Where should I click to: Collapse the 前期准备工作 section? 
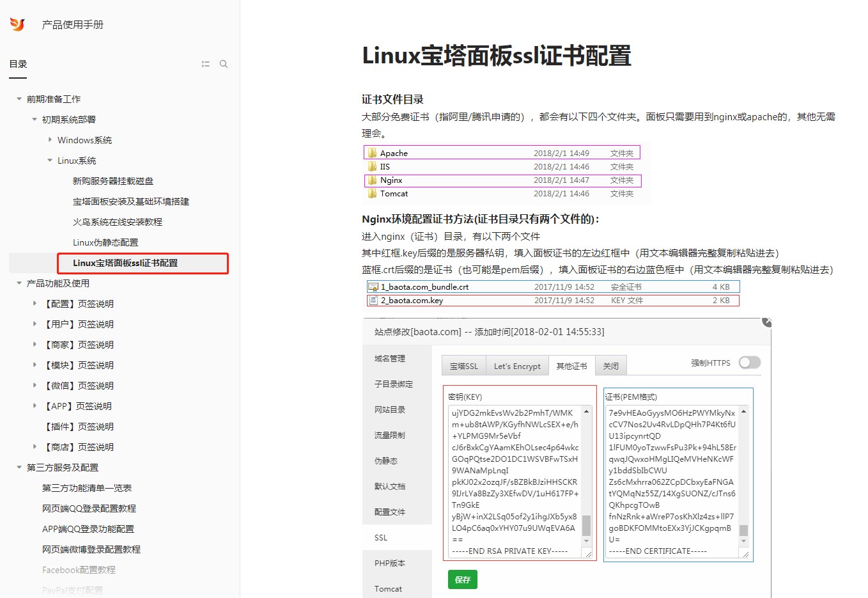point(19,99)
